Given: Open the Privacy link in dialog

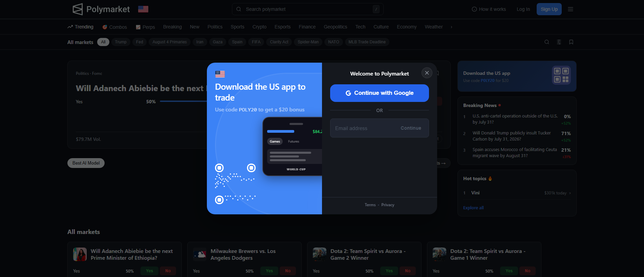Looking at the screenshot, I should (388, 205).
